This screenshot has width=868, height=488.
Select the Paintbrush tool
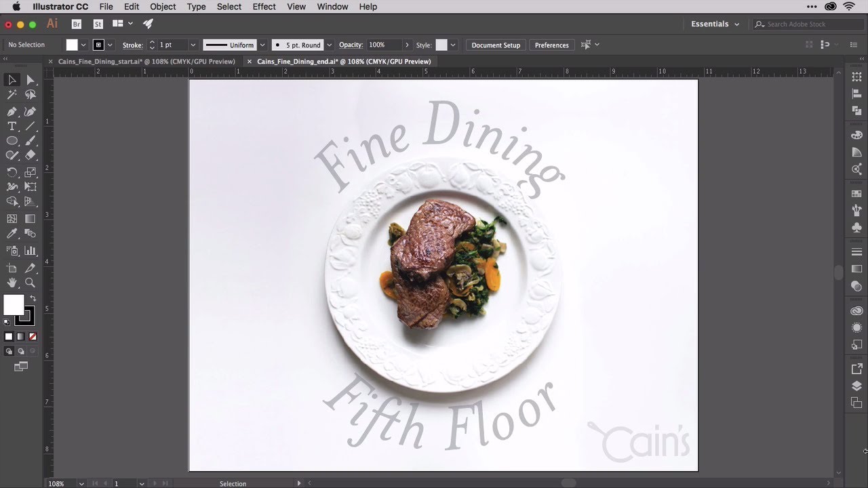[30, 141]
